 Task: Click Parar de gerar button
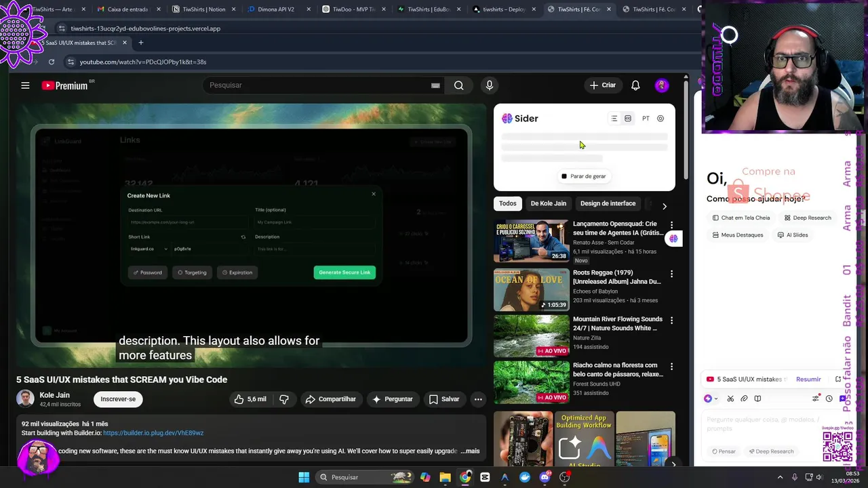pos(584,176)
